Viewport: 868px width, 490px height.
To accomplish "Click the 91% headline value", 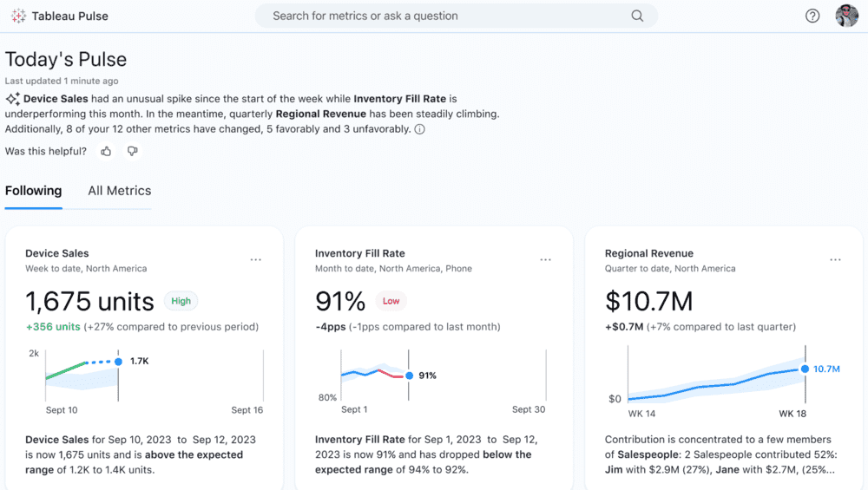I will pos(340,302).
